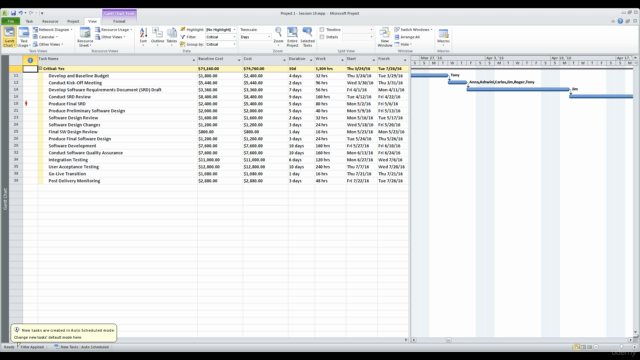The width and height of the screenshot is (640, 360).
Task: Open the Filter dropdown showing Critical
Action: [234, 37]
